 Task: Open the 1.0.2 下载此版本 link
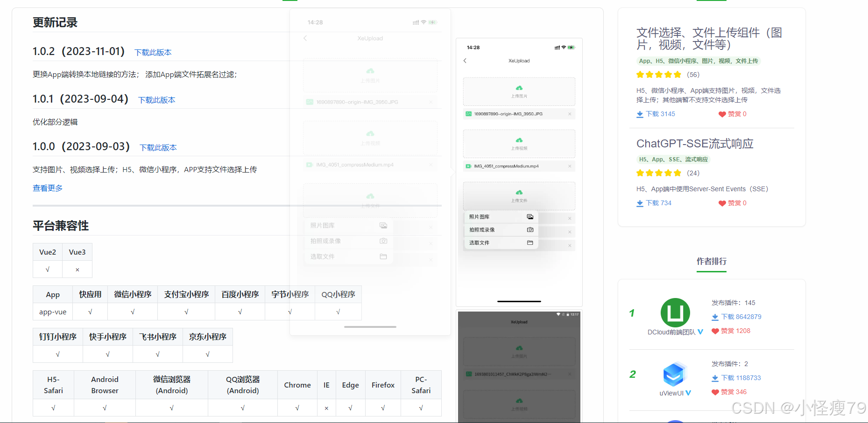point(153,53)
